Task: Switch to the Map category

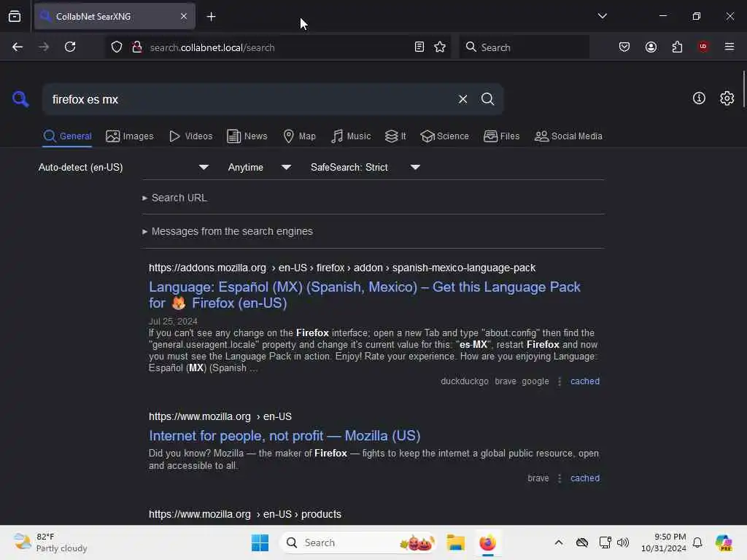Action: pyautogui.click(x=299, y=136)
